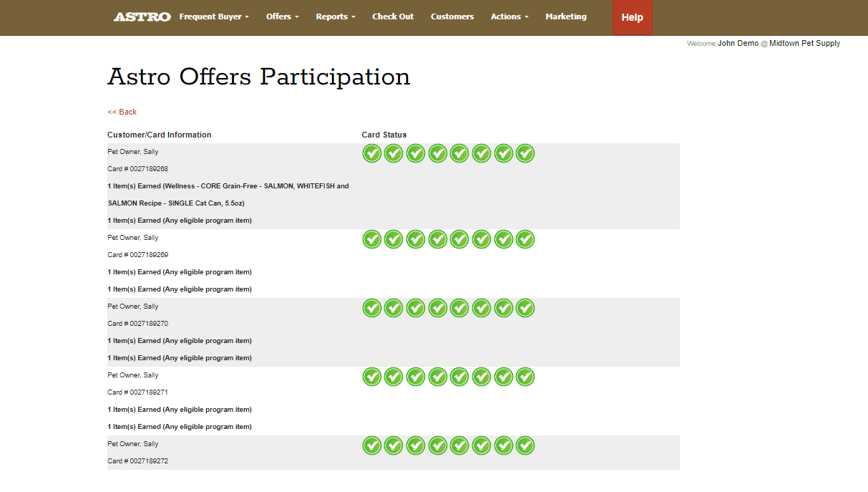This screenshot has width=868, height=492.
Task: Click the John Demo user name
Action: [738, 44]
